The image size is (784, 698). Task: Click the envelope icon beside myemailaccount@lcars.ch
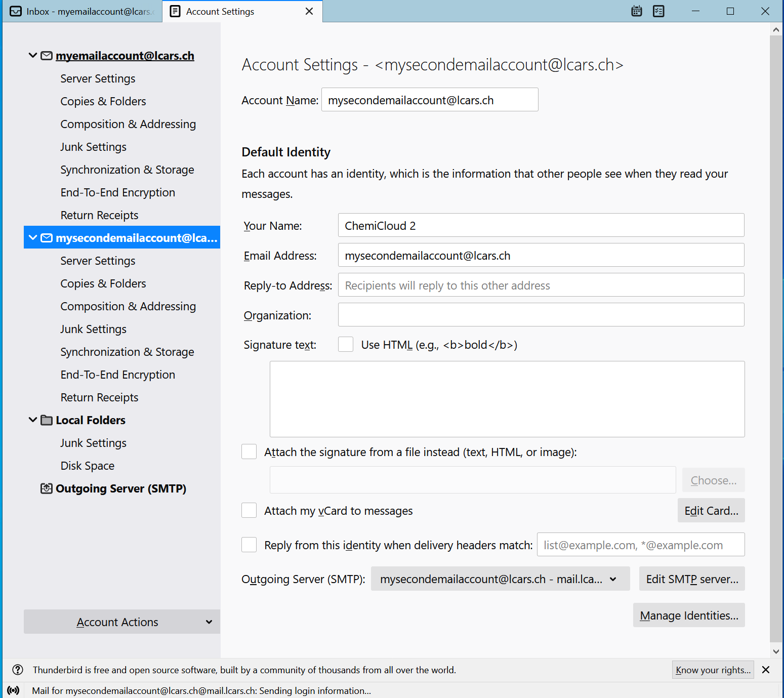tap(47, 56)
